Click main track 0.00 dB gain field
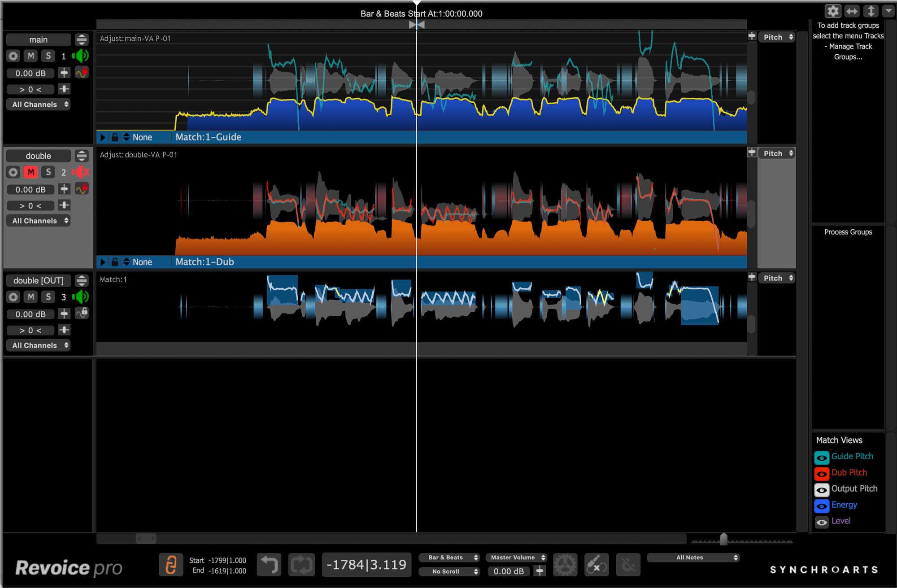Image resolution: width=897 pixels, height=588 pixels. 30,73
